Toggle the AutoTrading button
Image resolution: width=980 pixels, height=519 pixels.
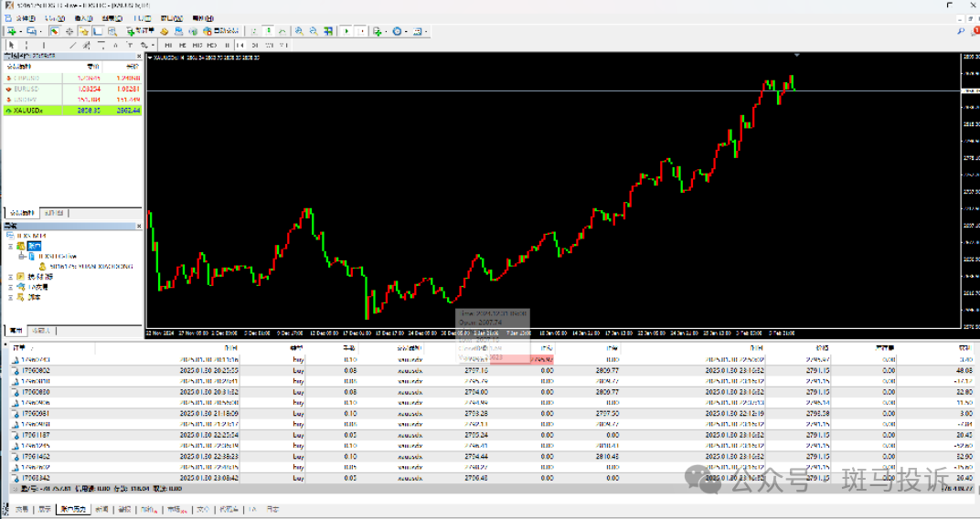[x=221, y=30]
